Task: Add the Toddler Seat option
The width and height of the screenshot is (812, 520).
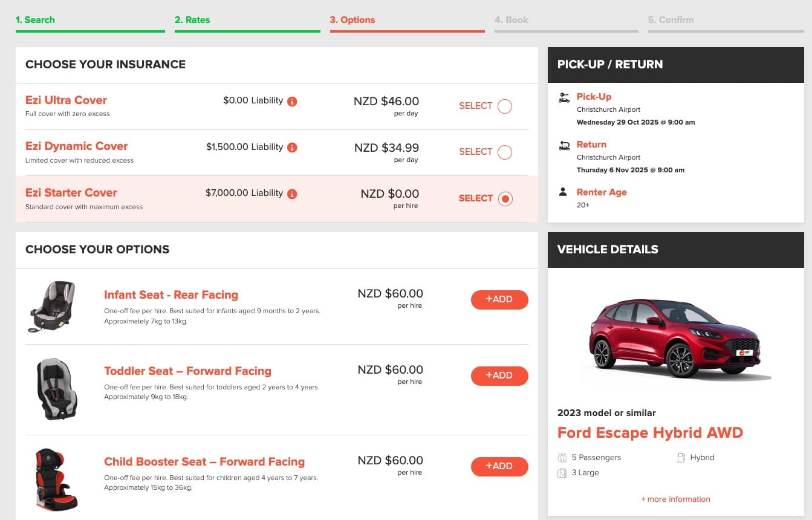Action: point(499,375)
